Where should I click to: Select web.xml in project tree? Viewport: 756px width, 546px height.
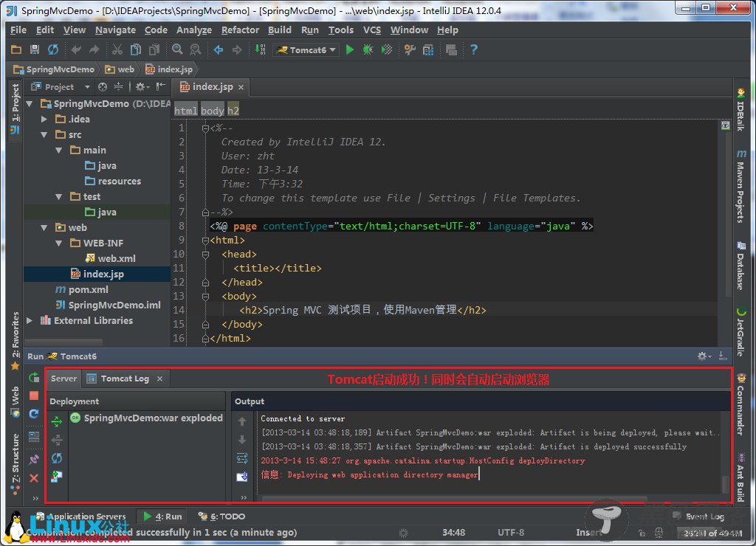pos(111,259)
